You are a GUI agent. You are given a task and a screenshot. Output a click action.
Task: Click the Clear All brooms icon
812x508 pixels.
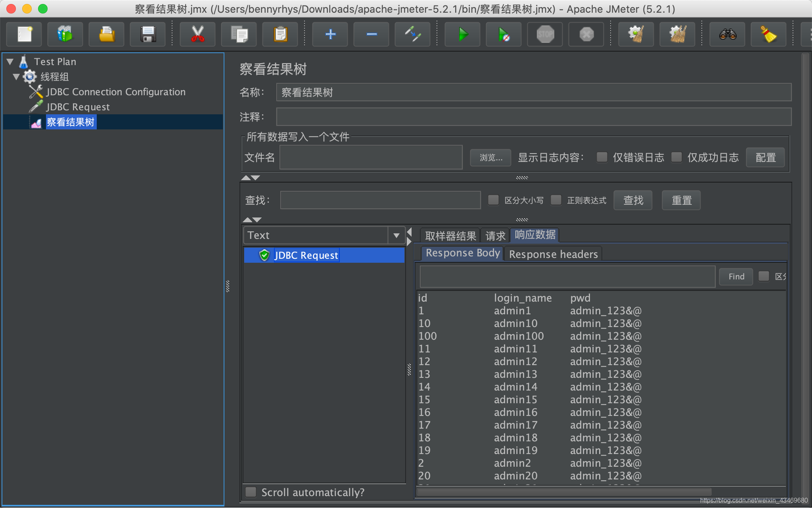click(677, 35)
